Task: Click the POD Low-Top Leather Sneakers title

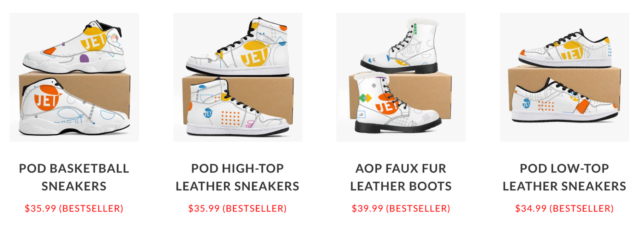Action: (564, 177)
